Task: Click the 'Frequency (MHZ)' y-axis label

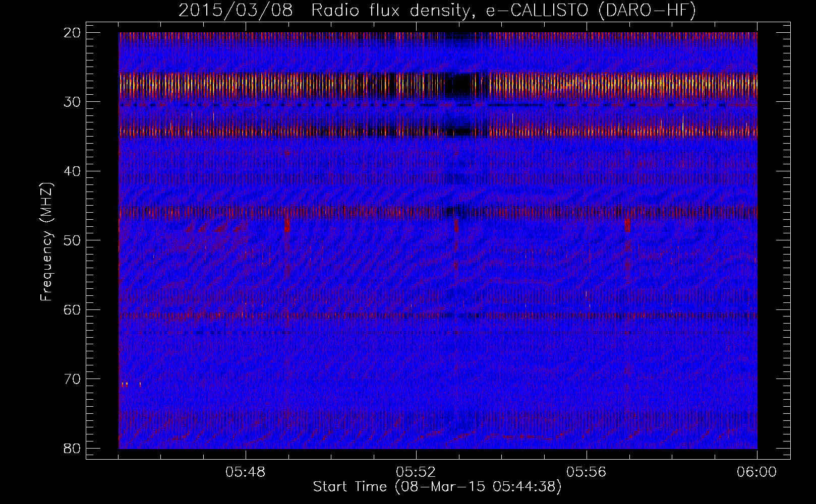Action: click(46, 242)
